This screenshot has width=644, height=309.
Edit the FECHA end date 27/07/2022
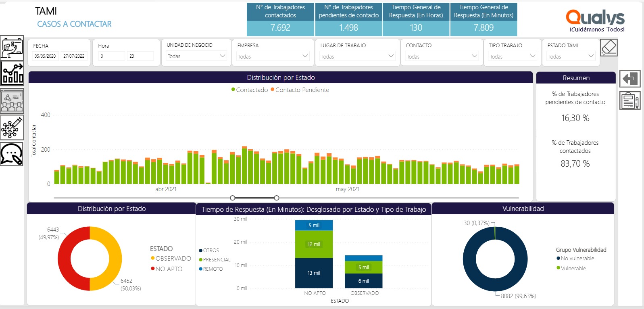click(74, 56)
